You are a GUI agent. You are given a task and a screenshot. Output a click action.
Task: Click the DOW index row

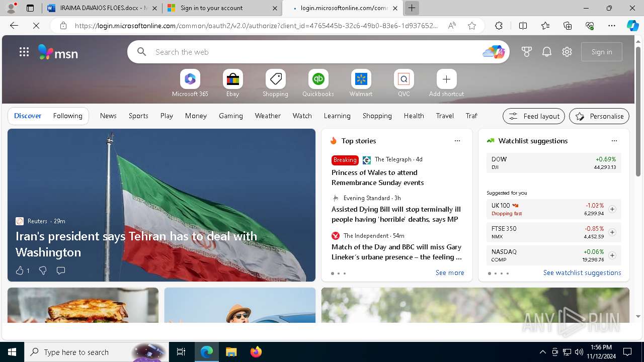(554, 163)
